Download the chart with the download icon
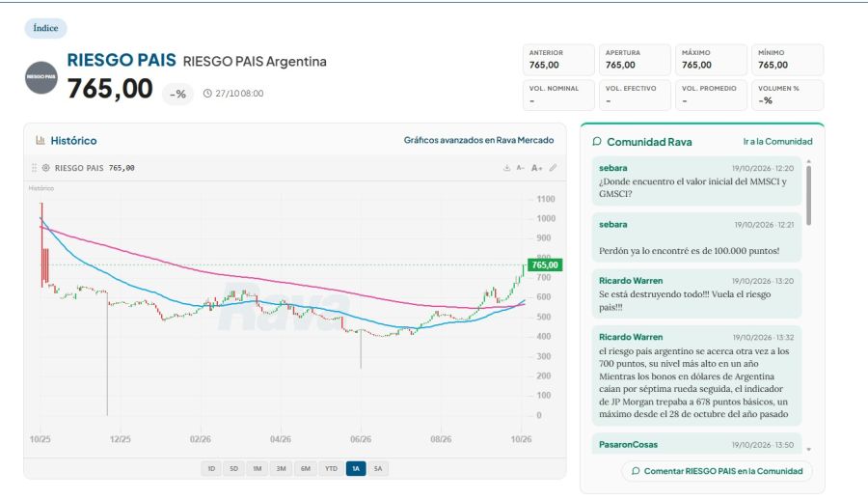The width and height of the screenshot is (868, 500). point(506,167)
